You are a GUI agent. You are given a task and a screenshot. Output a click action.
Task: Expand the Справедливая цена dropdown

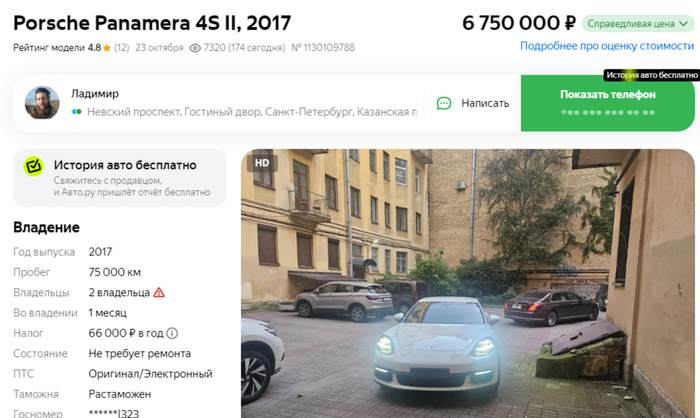pos(638,24)
